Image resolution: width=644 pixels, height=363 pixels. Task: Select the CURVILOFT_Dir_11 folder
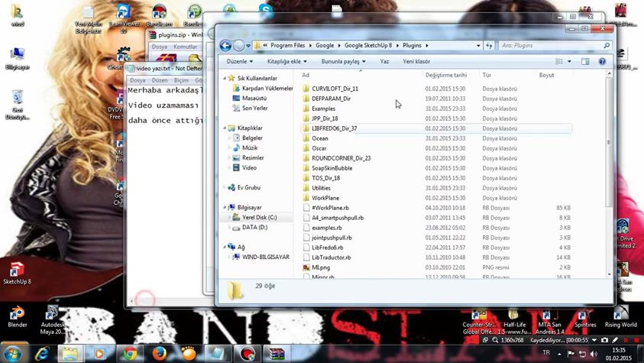pyautogui.click(x=335, y=89)
